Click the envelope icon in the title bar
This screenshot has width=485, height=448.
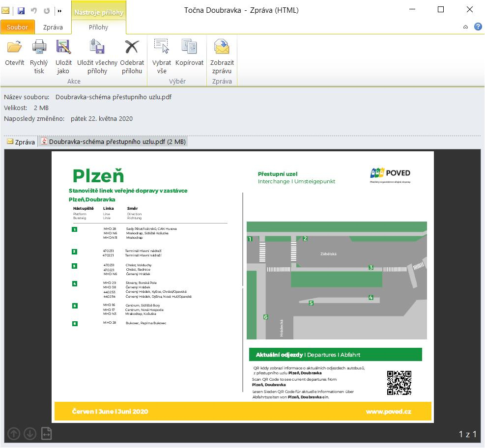tap(5, 11)
